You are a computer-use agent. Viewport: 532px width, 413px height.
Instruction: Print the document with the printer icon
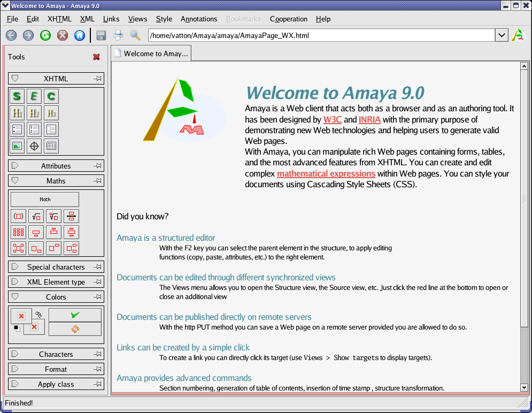(x=118, y=35)
